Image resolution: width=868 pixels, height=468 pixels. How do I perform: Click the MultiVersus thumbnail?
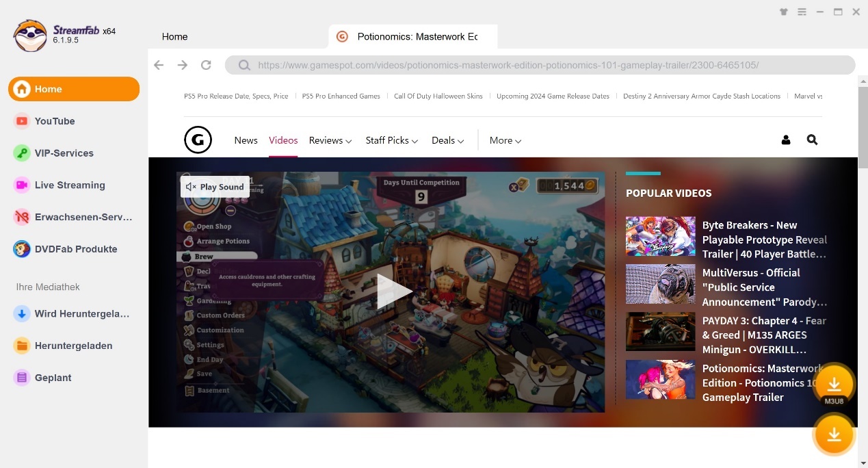pyautogui.click(x=660, y=284)
